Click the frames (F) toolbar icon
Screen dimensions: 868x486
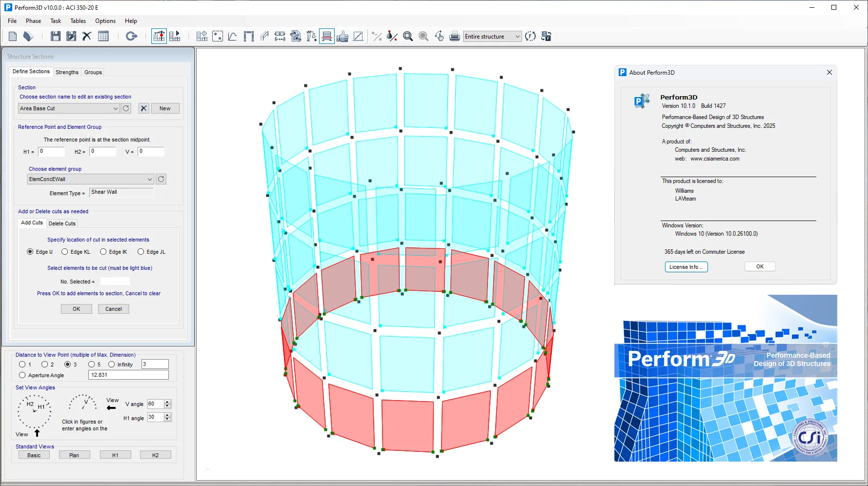[x=530, y=36]
